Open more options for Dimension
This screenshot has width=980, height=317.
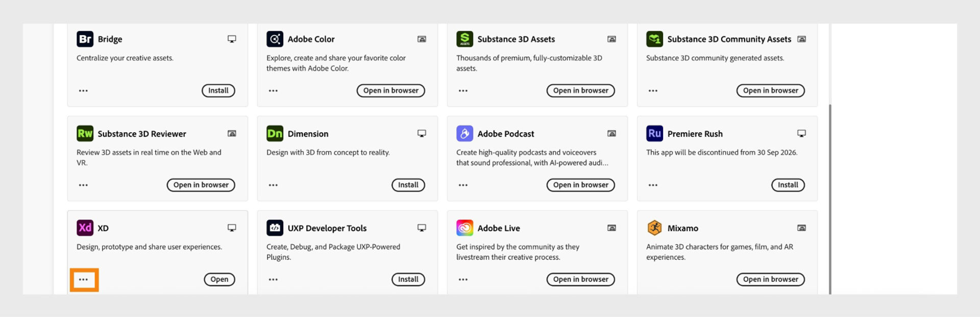tap(273, 185)
